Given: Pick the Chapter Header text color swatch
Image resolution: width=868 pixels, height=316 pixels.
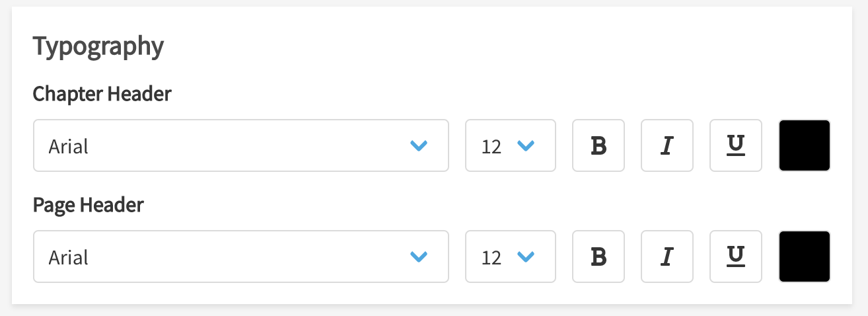Looking at the screenshot, I should 805,145.
